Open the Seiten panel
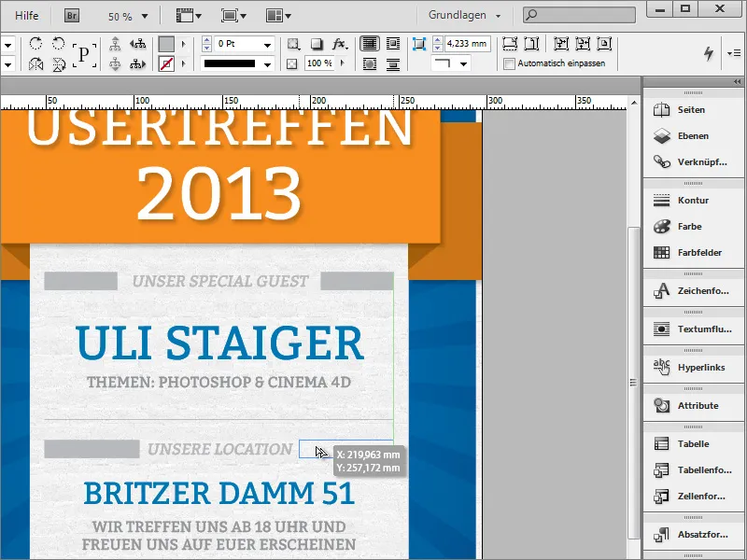Image resolution: width=747 pixels, height=560 pixels. point(693,110)
